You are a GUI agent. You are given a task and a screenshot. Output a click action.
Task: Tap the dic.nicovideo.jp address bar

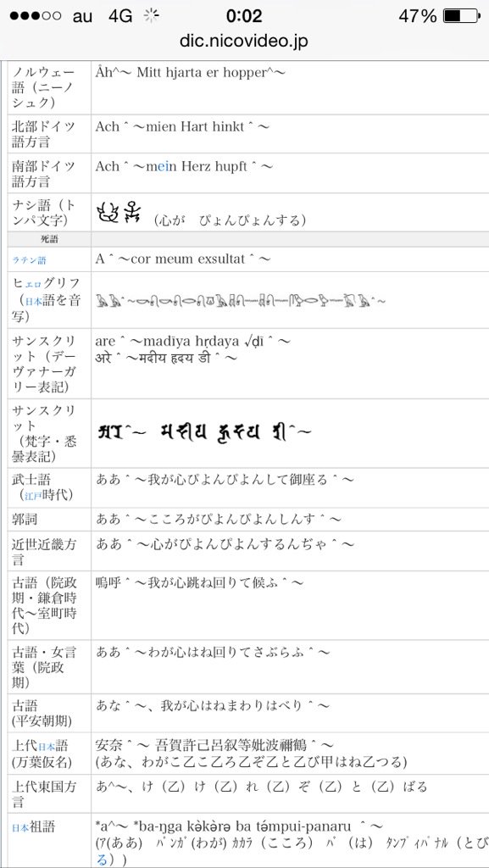pos(244,41)
